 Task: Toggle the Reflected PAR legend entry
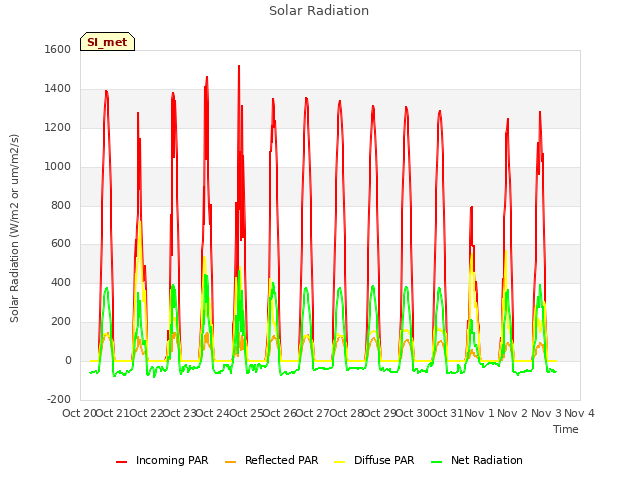point(271,460)
